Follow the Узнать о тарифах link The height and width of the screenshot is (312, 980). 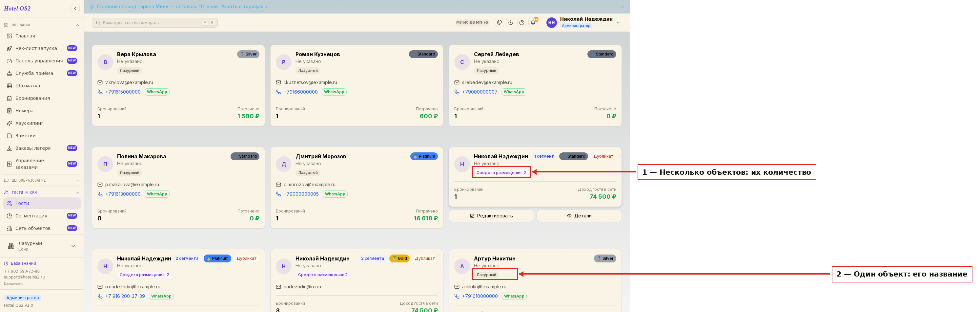[242, 7]
